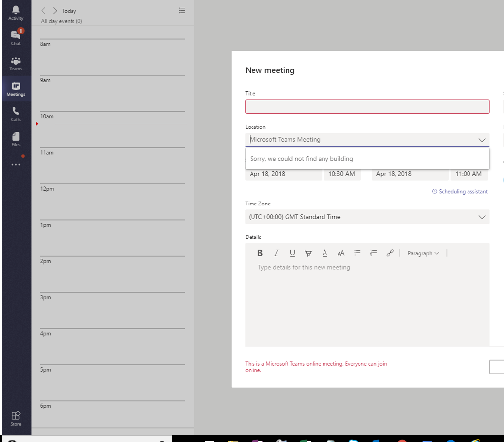
Task: Open the Store from the sidebar
Action: (16, 419)
